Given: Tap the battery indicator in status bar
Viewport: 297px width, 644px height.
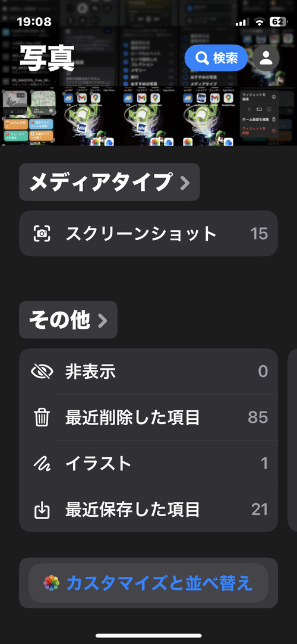Looking at the screenshot, I should click(x=278, y=22).
